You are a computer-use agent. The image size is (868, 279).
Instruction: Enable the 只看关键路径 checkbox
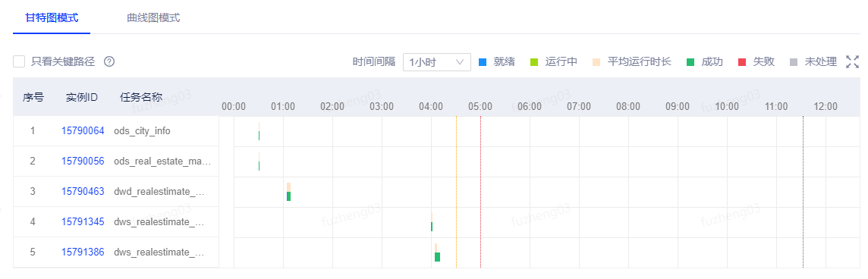[19, 61]
